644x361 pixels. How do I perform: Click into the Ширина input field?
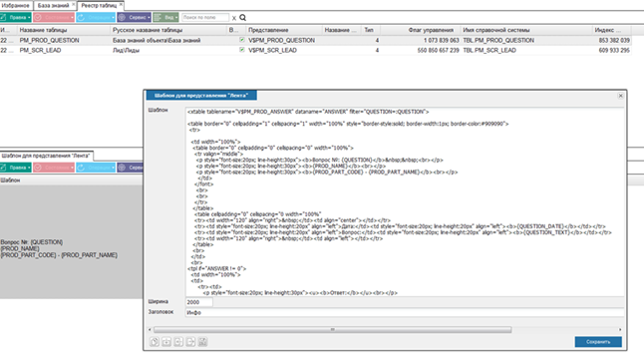pos(199,302)
